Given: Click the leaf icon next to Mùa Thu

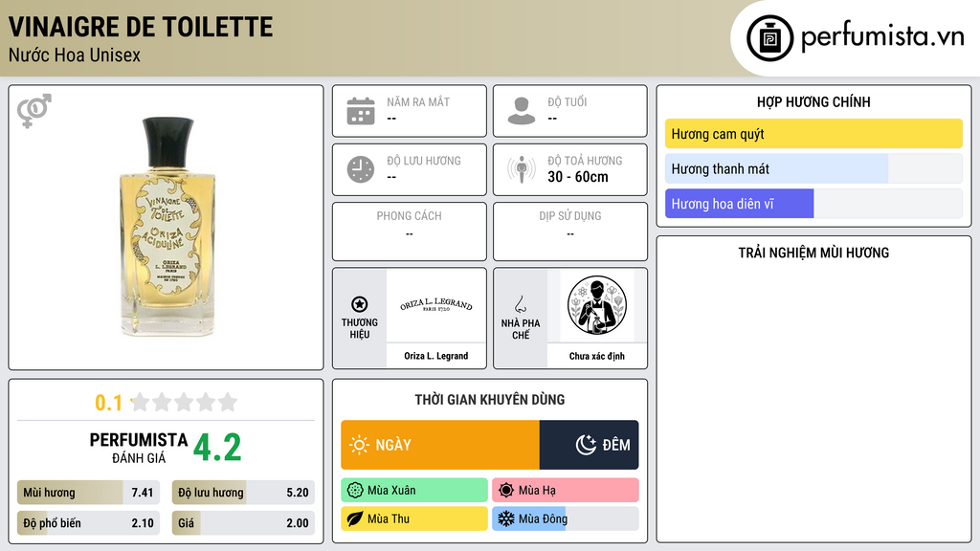Looking at the screenshot, I should point(355,518).
